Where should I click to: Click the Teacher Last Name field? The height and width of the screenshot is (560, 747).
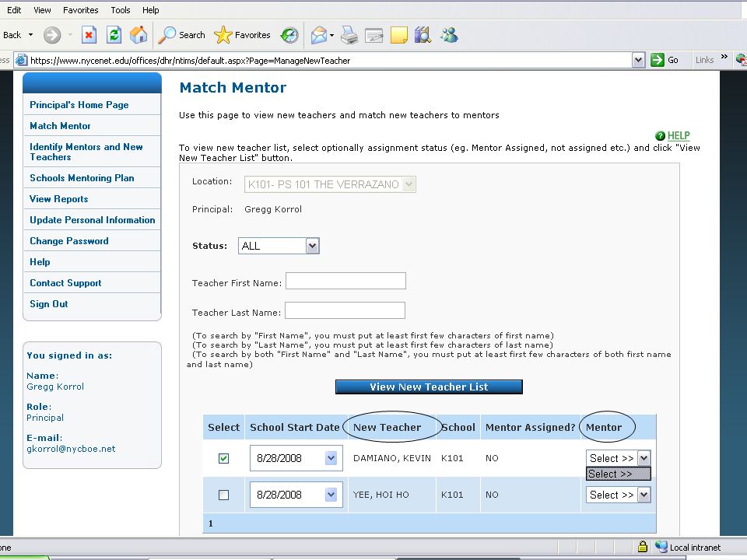[x=345, y=310]
